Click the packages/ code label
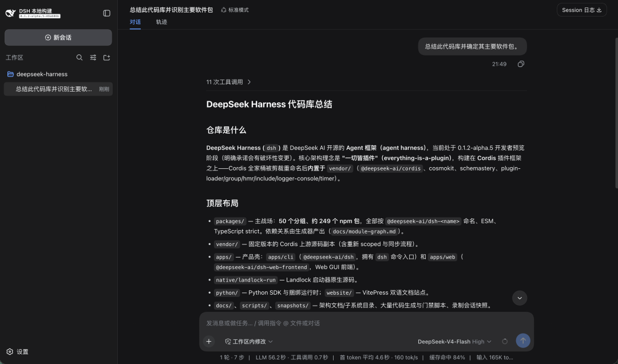618x364 pixels. coord(230,221)
